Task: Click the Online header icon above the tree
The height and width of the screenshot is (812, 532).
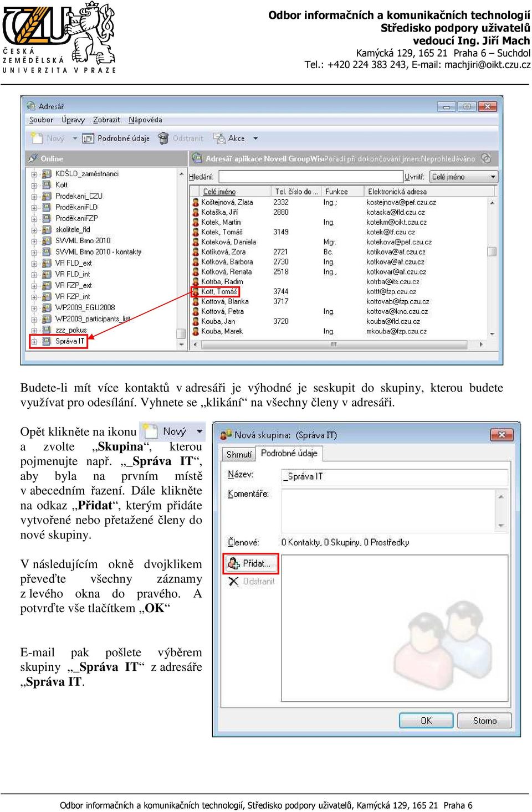Action: [33, 158]
